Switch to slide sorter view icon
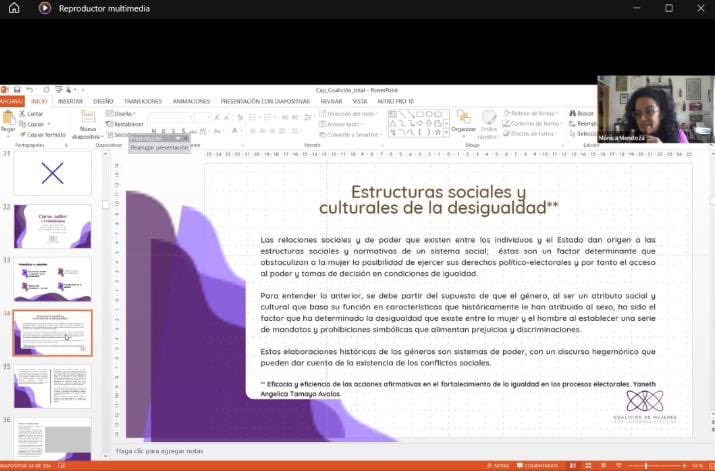Viewport: 715px width, 471px height. coord(588,466)
